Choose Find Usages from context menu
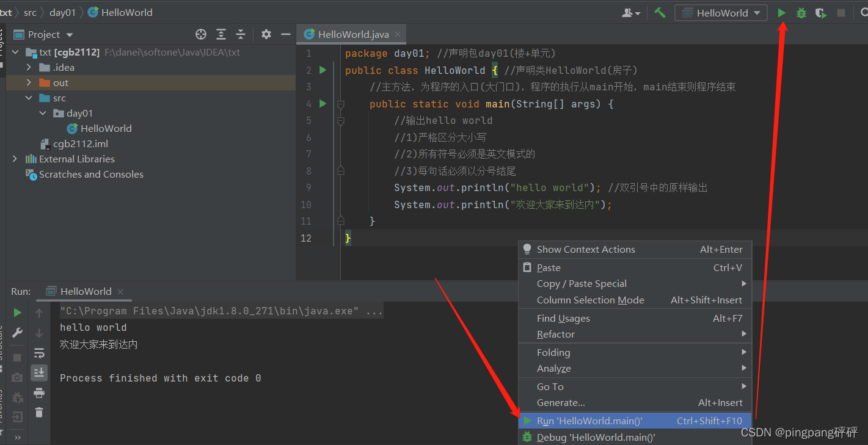The height and width of the screenshot is (445, 868). 635,318
